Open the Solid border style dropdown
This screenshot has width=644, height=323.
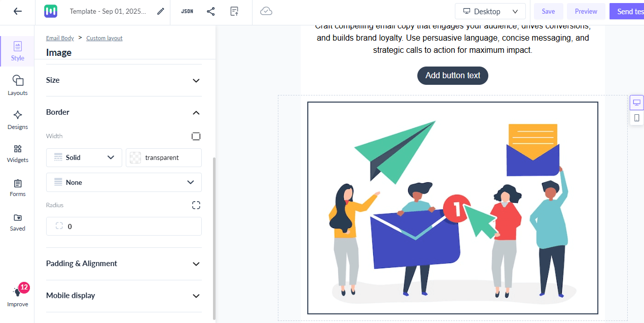pos(84,157)
